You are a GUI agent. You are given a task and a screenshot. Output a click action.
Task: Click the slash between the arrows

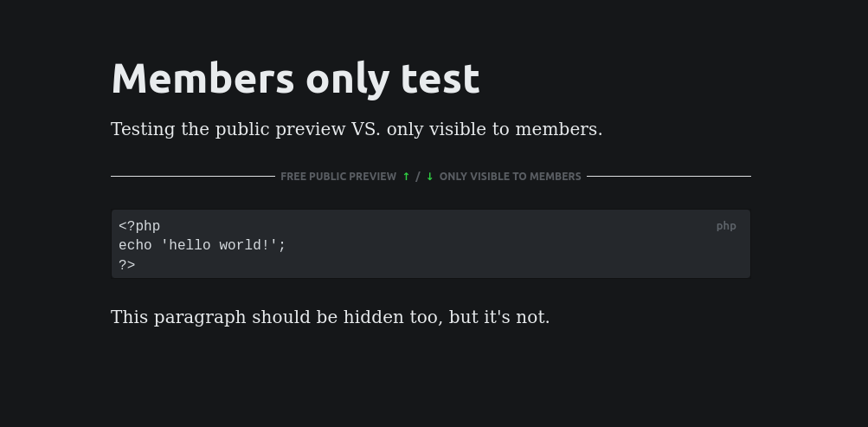click(418, 176)
